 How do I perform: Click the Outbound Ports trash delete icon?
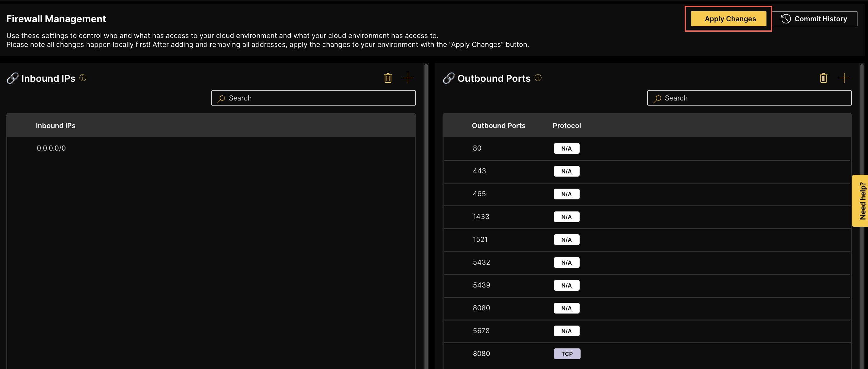pyautogui.click(x=823, y=78)
